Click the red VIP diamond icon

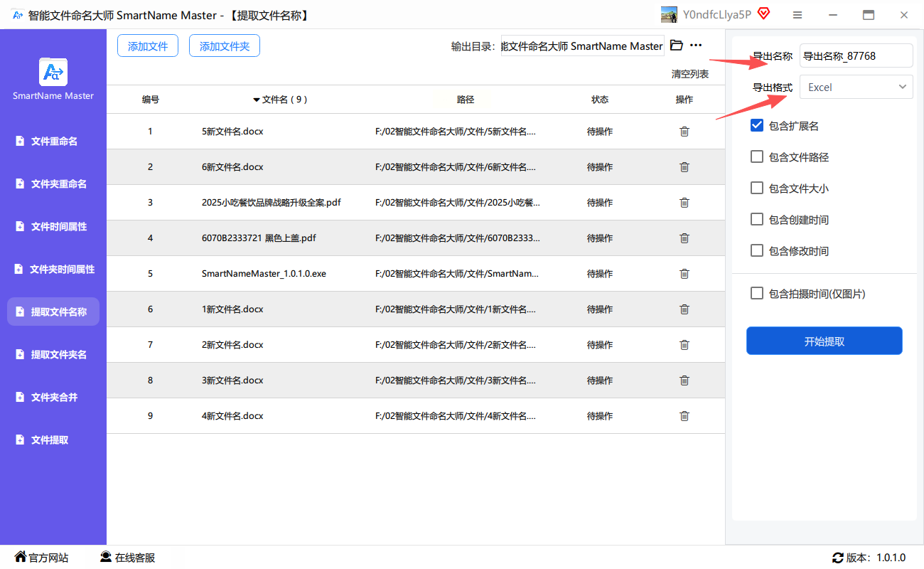[x=763, y=14]
